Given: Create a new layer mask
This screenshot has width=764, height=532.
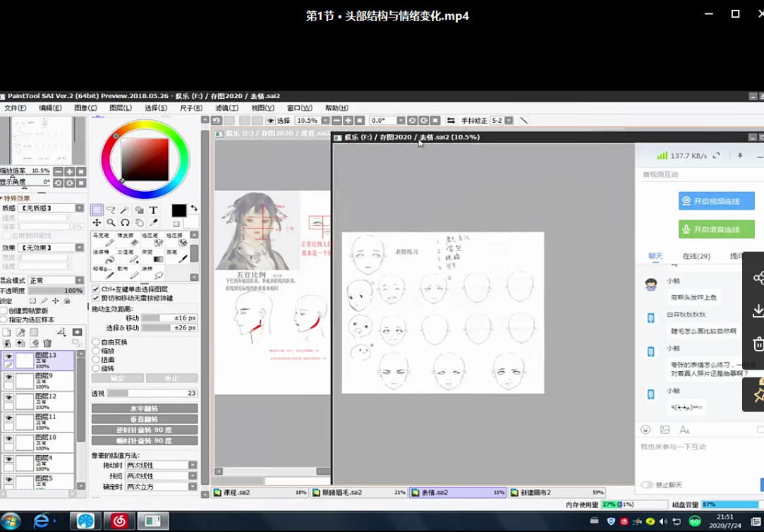Looking at the screenshot, I should pyautogui.click(x=77, y=332).
